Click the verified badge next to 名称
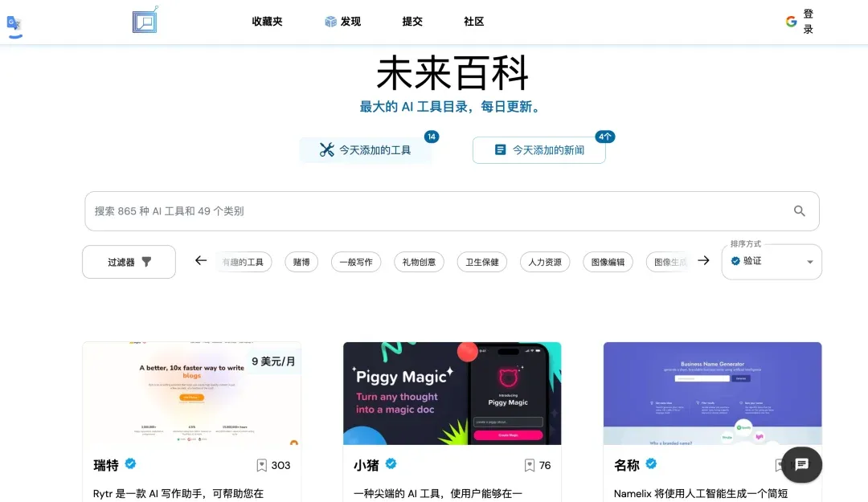This screenshot has height=502, width=868. click(x=652, y=463)
